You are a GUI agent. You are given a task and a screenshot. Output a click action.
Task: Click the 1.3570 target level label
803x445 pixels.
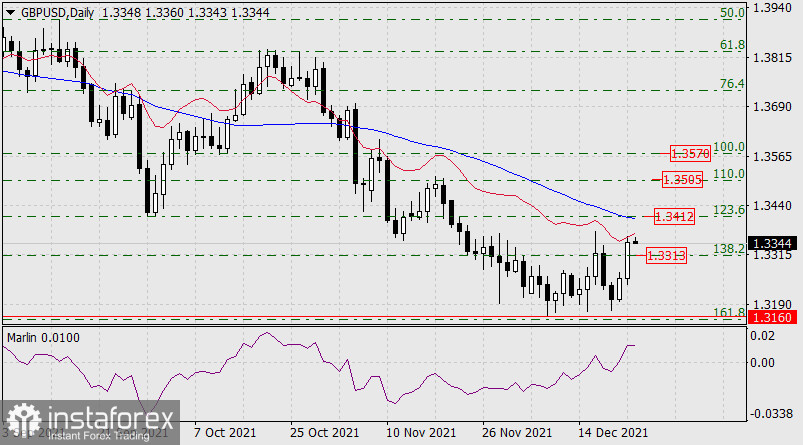click(x=689, y=154)
